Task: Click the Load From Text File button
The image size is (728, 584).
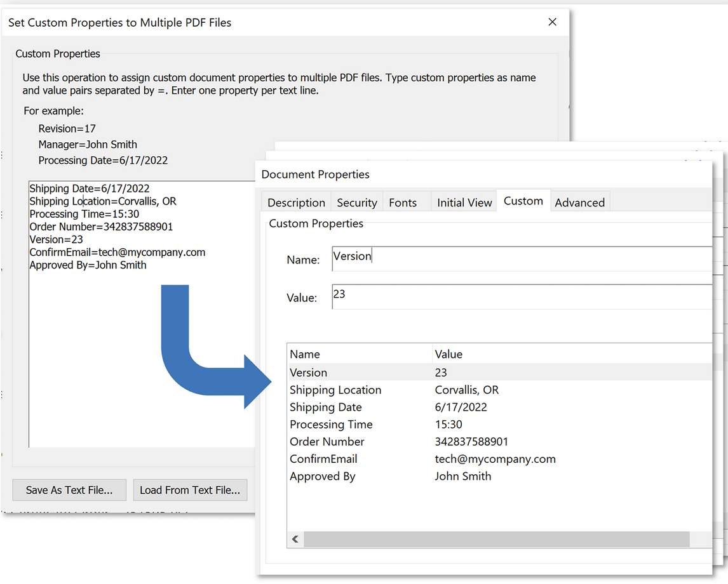Action: (190, 490)
